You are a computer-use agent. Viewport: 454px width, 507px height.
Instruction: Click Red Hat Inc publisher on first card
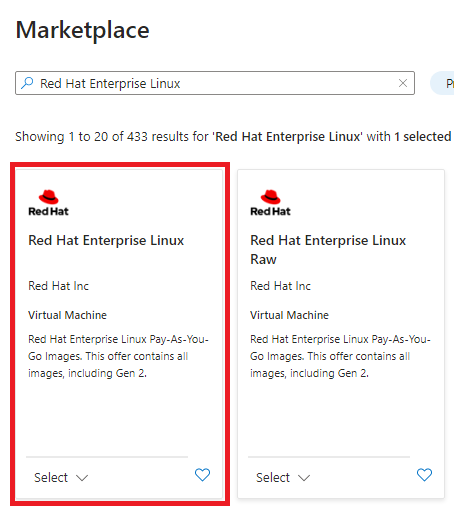pyautogui.click(x=58, y=286)
